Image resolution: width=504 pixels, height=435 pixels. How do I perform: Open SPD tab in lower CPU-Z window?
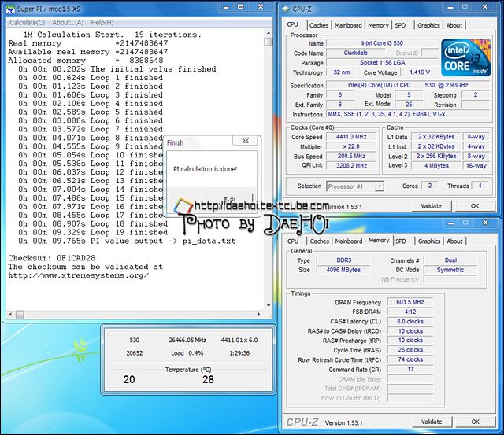(401, 241)
